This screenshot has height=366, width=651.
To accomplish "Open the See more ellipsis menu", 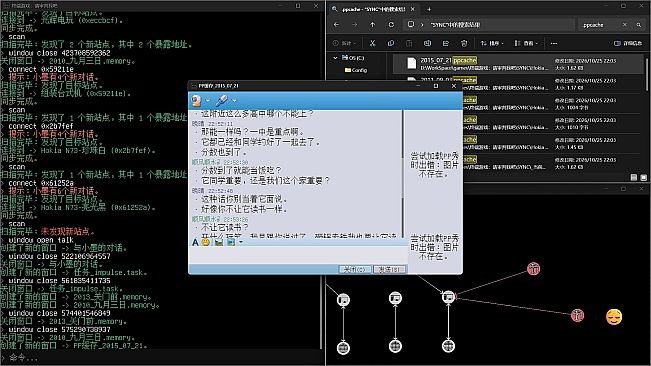I will coord(554,43).
